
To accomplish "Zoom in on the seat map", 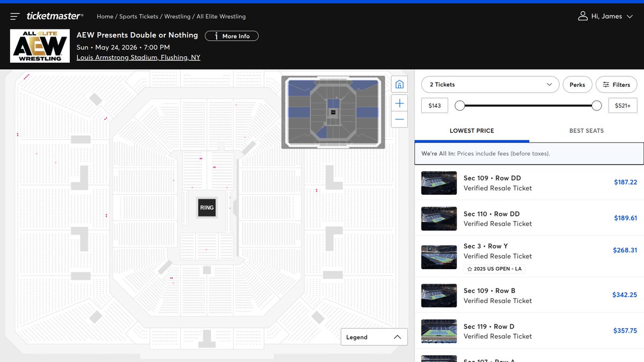I will (399, 103).
